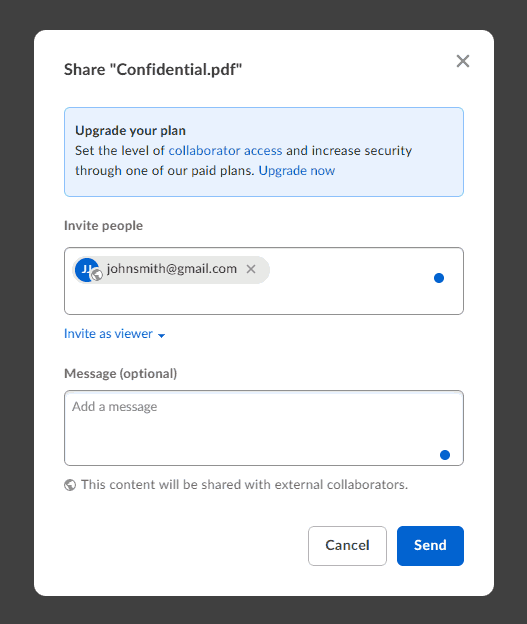Focus the Add a message text area
527x624 pixels.
click(x=264, y=428)
